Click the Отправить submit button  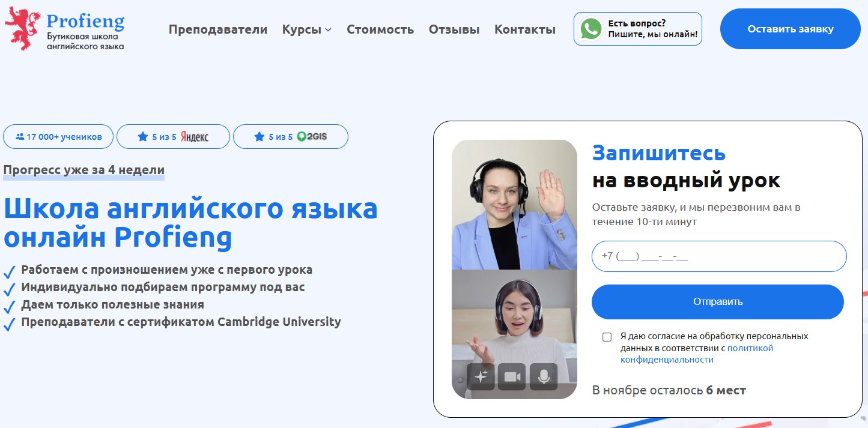pos(717,301)
